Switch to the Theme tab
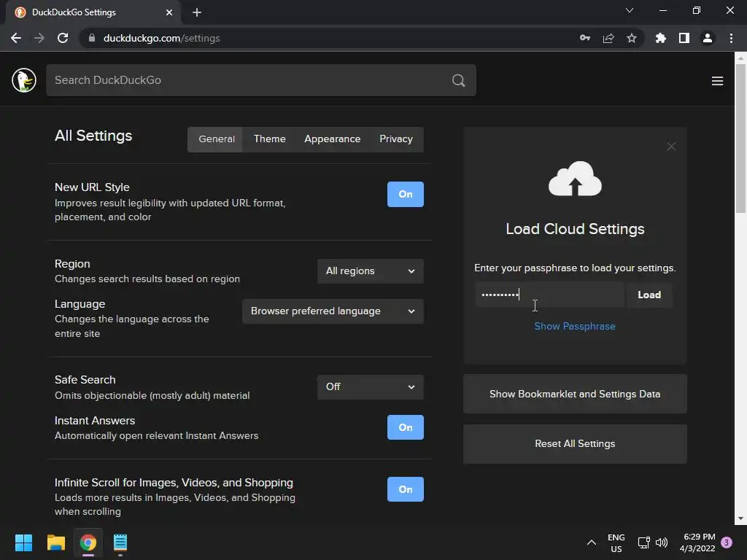 pyautogui.click(x=270, y=139)
